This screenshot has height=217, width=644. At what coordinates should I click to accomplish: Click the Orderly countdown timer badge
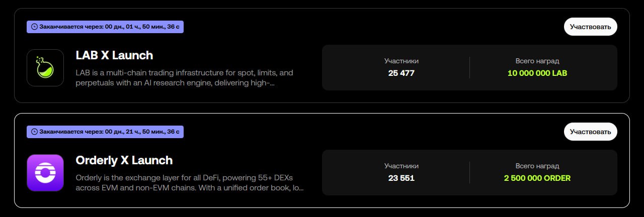point(105,132)
